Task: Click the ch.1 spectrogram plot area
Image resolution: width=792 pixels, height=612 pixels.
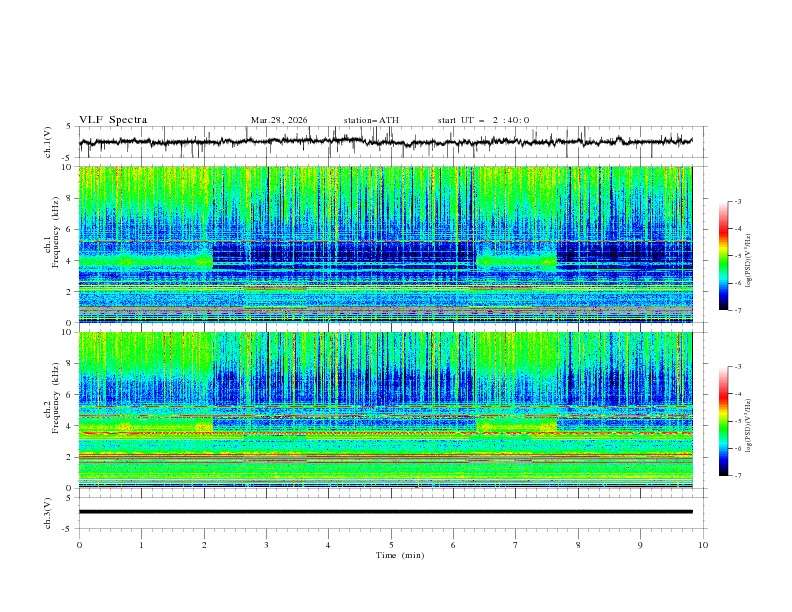Action: [x=386, y=244]
